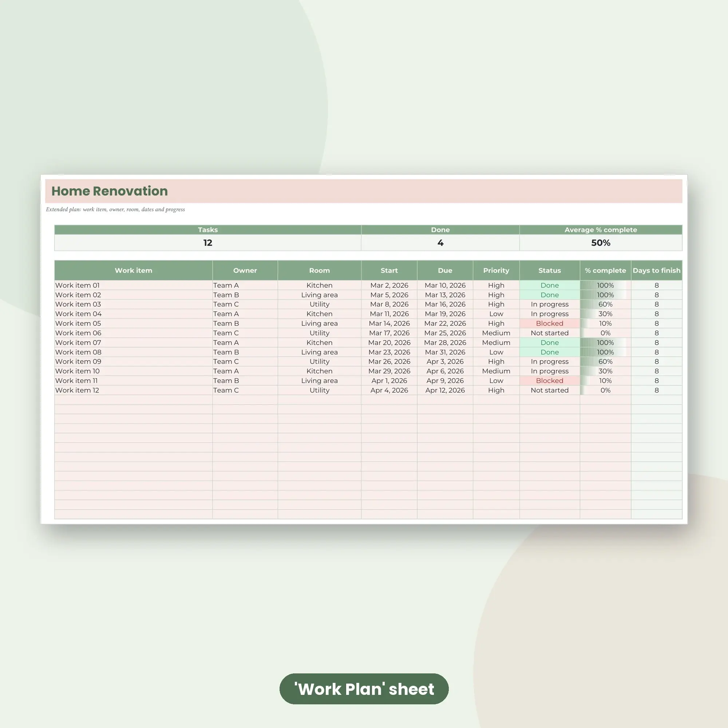
Task: Open the Status cell for Work item 01
Action: click(x=550, y=285)
